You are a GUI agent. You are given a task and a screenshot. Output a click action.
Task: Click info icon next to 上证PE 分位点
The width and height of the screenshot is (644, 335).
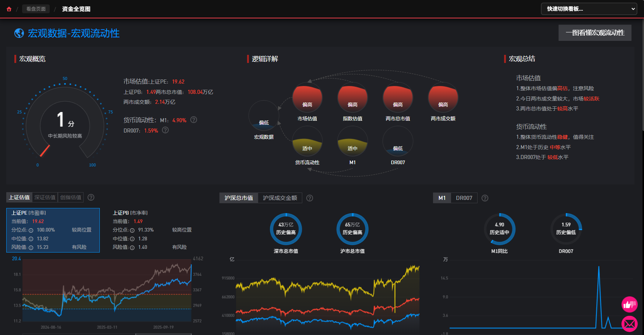click(x=31, y=230)
